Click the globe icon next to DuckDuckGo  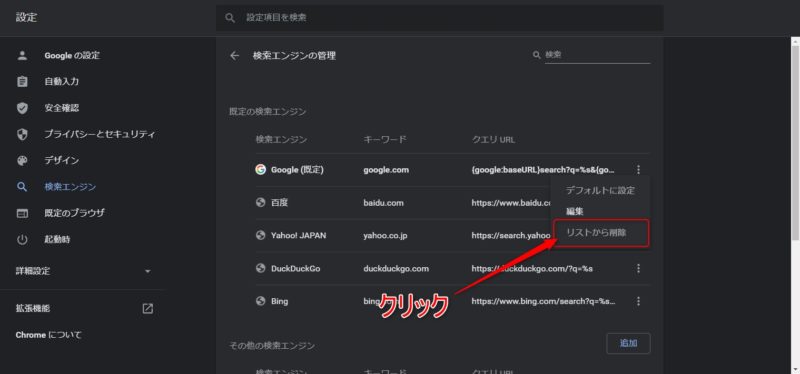tap(261, 268)
